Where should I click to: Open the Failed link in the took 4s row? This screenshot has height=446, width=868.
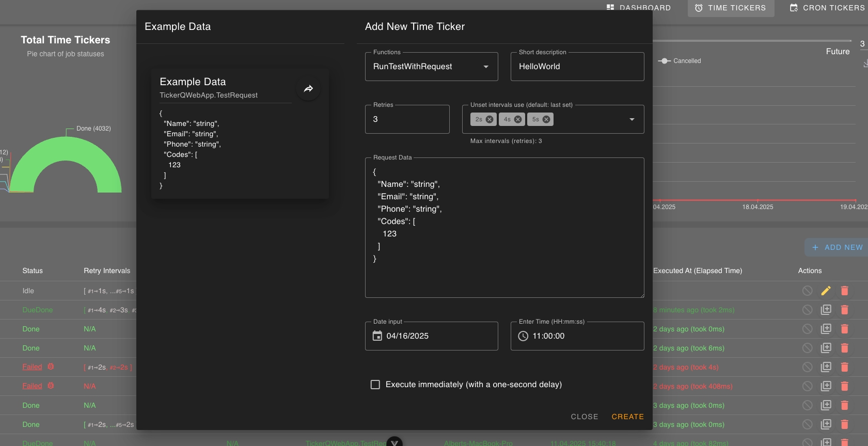32,367
